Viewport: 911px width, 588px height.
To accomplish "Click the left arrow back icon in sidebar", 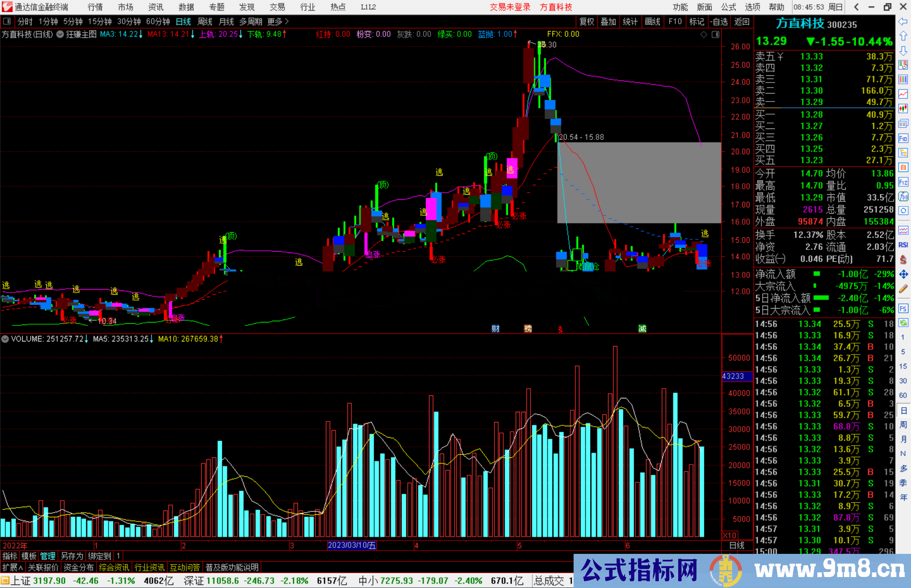I will tap(903, 21).
